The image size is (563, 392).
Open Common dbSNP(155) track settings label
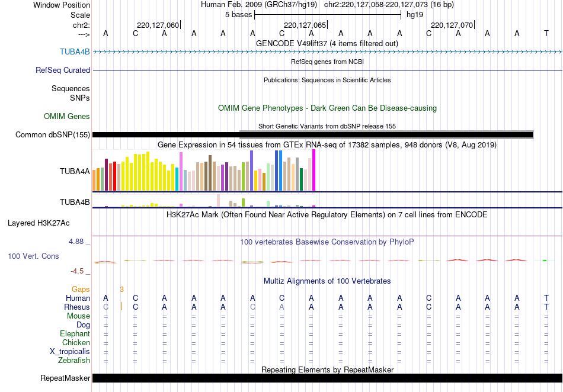tap(53, 135)
